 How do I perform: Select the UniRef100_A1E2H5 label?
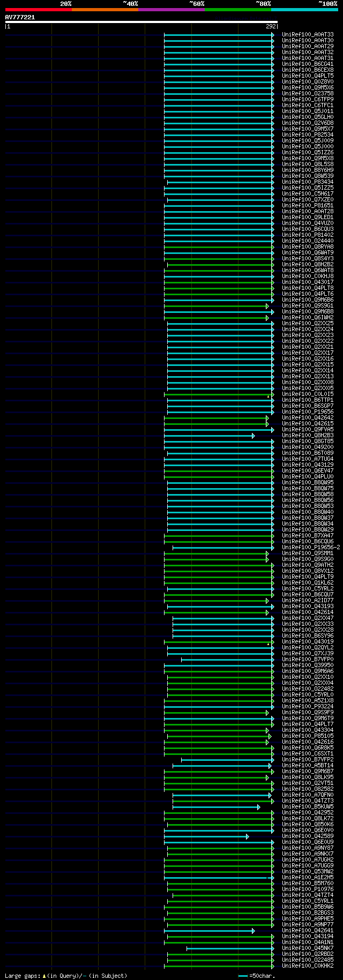(x=308, y=878)
